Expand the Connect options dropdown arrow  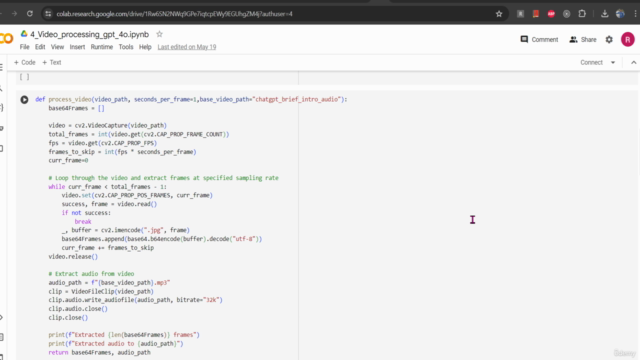[613, 62]
